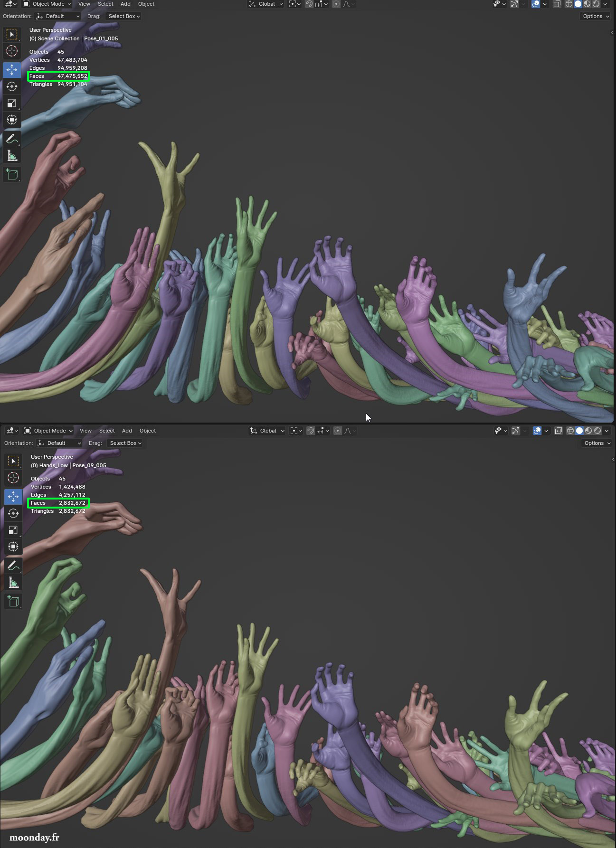Open the View menu in the top viewport
The width and height of the screenshot is (616, 848).
coord(84,4)
